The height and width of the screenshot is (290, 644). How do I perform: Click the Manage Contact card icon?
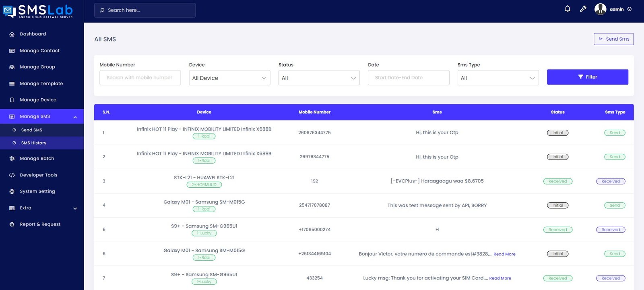(x=12, y=51)
